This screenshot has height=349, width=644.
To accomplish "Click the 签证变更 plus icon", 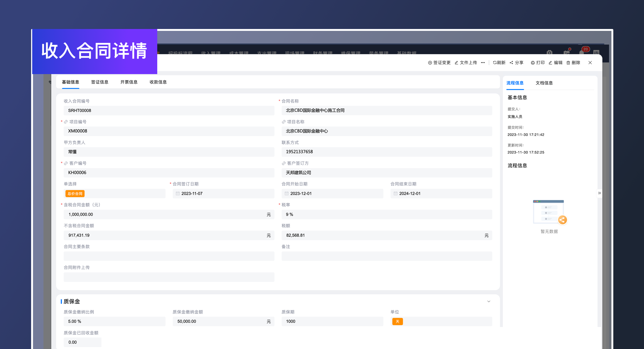I will (430, 63).
